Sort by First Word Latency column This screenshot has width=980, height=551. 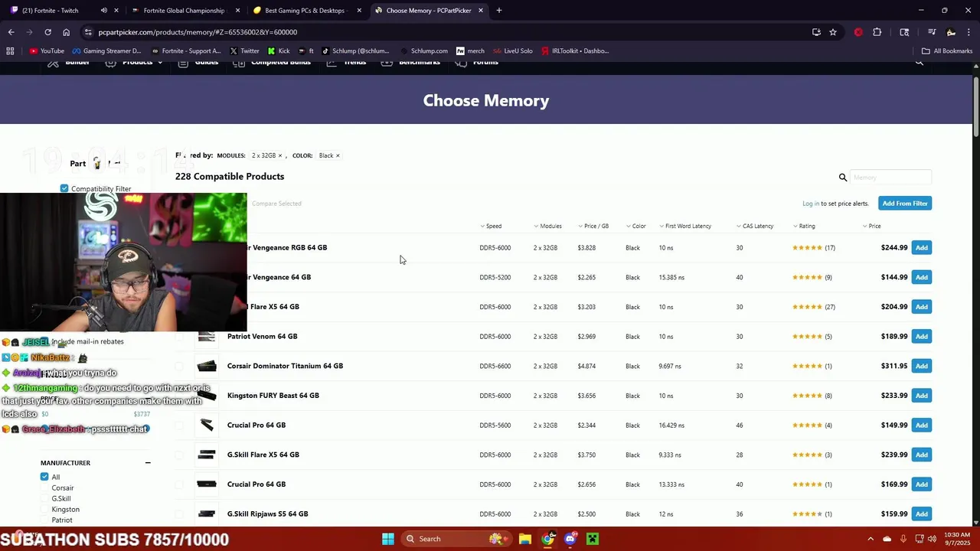pyautogui.click(x=684, y=226)
